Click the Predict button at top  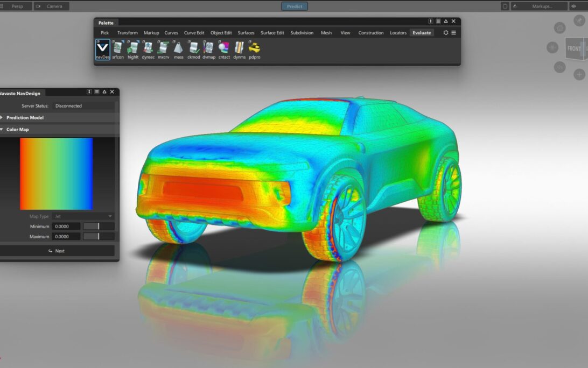[294, 6]
